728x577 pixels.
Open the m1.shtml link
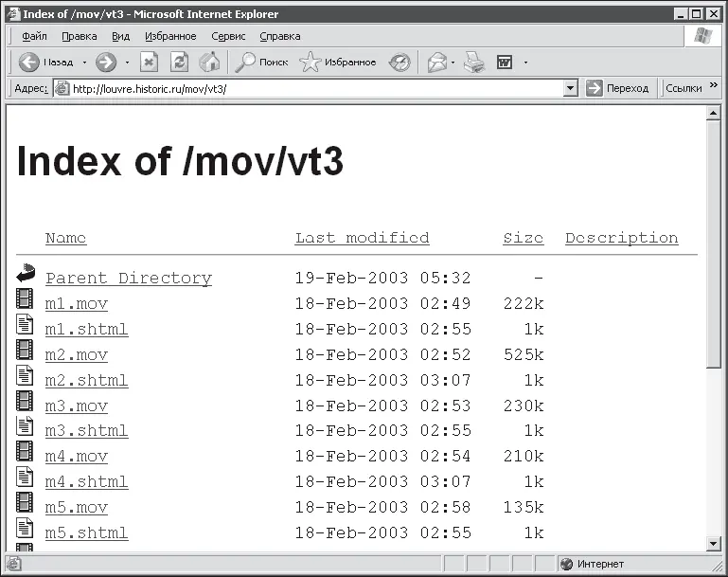coord(87,330)
